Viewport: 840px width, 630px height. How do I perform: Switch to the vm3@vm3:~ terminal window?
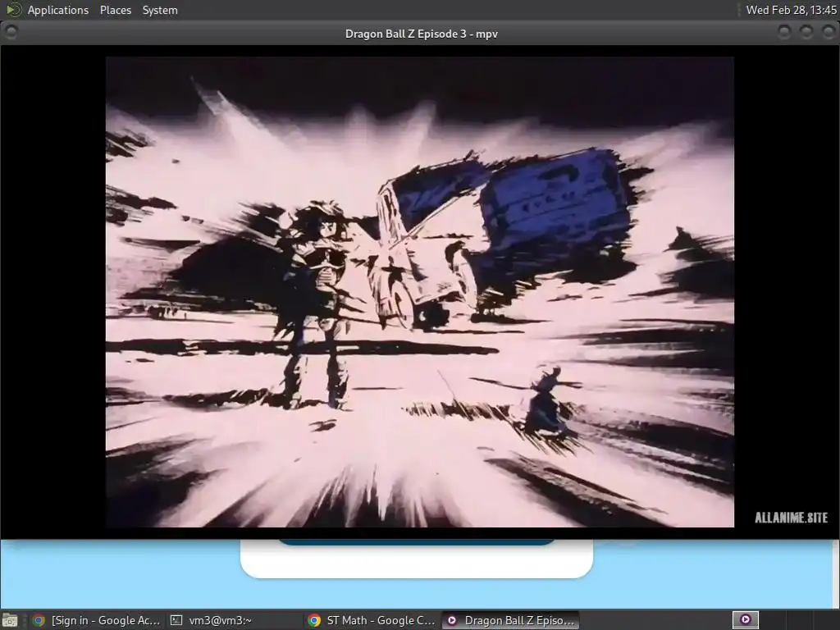point(234,620)
